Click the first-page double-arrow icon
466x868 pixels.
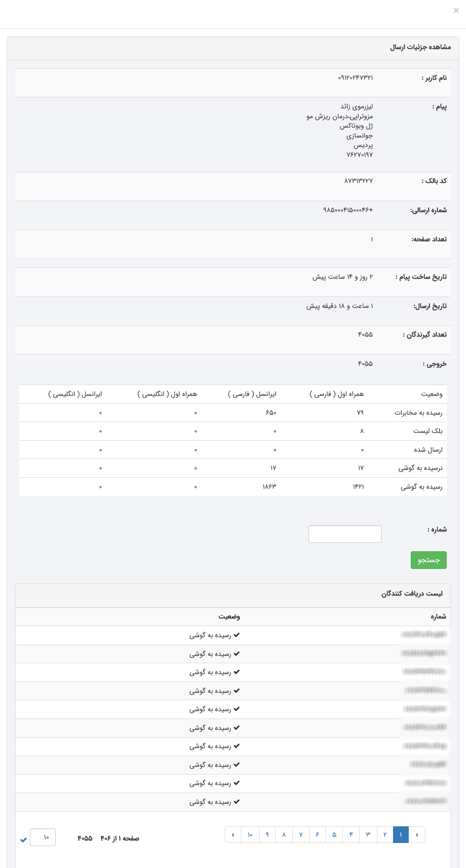pos(417,835)
